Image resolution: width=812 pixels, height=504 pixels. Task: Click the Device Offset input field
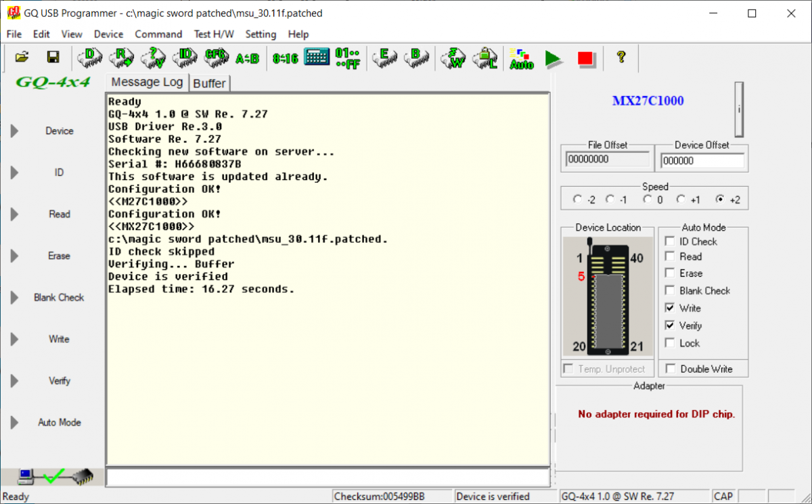click(702, 160)
